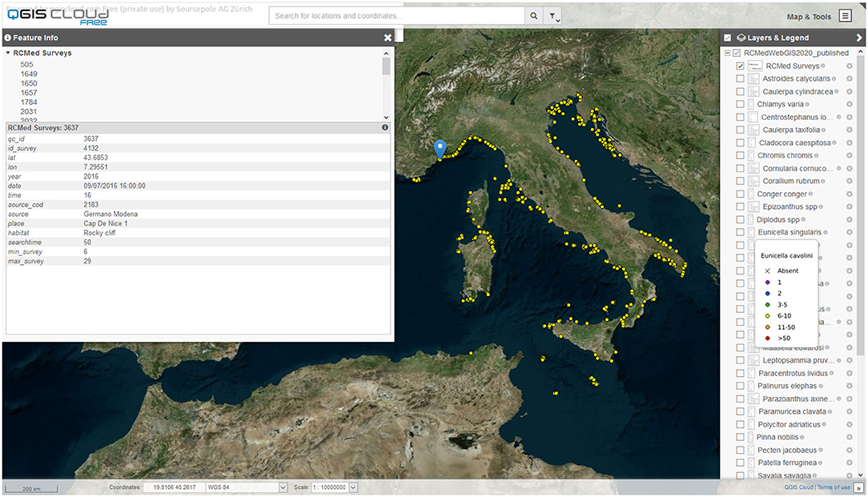Open the map scale dropdown
The height and width of the screenshot is (497, 868).
coord(353,487)
